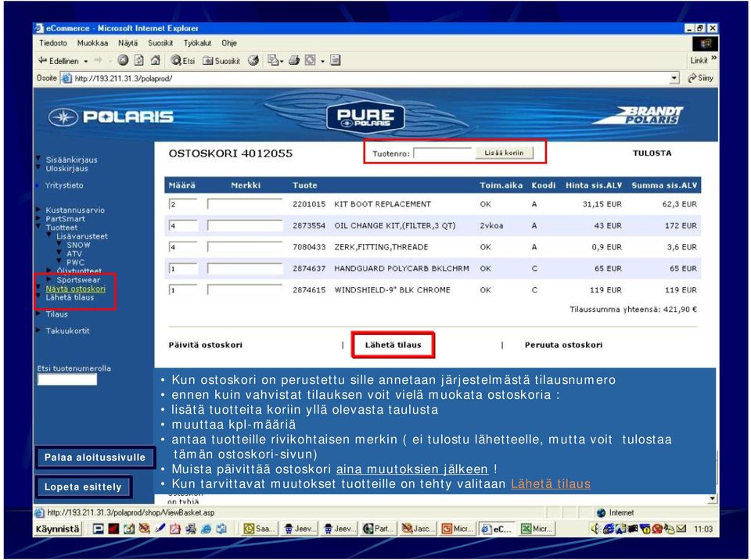Click the Pure Polaris badge logo
This screenshot has height=560, width=751.
point(365,117)
